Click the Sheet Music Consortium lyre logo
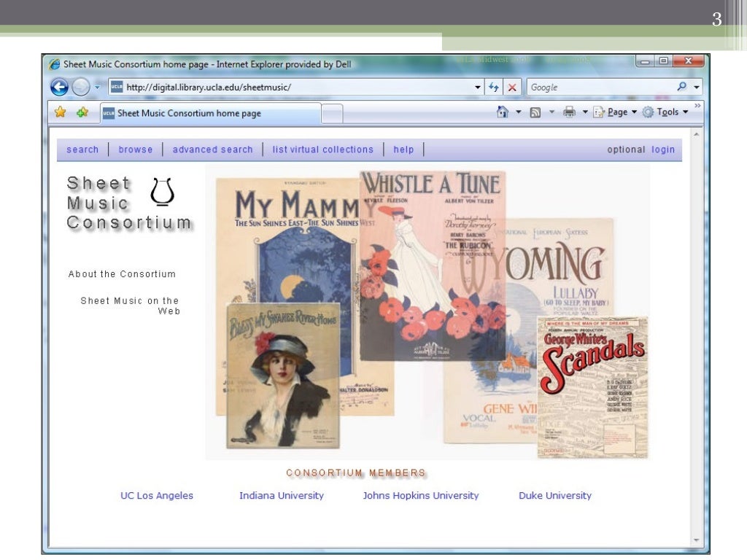Screen dimensions: 747x560 [x=162, y=192]
